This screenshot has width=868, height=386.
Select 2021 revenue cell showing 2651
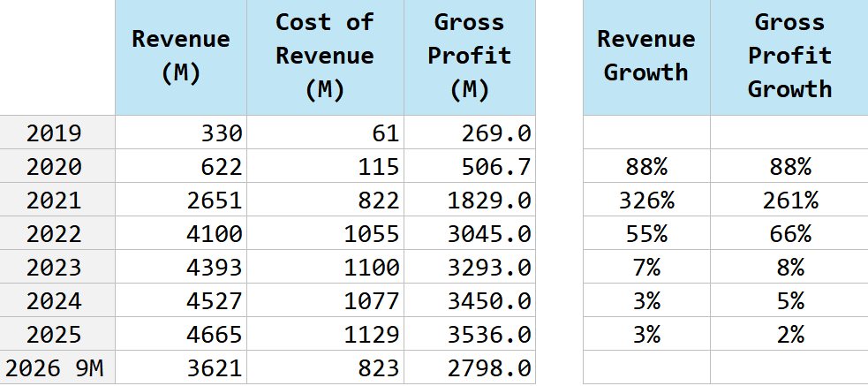click(x=181, y=201)
